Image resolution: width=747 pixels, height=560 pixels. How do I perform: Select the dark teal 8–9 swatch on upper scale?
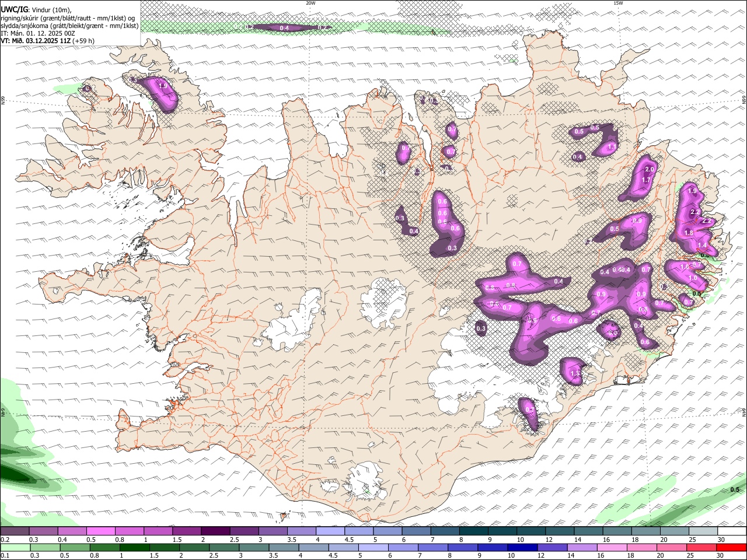point(473,531)
